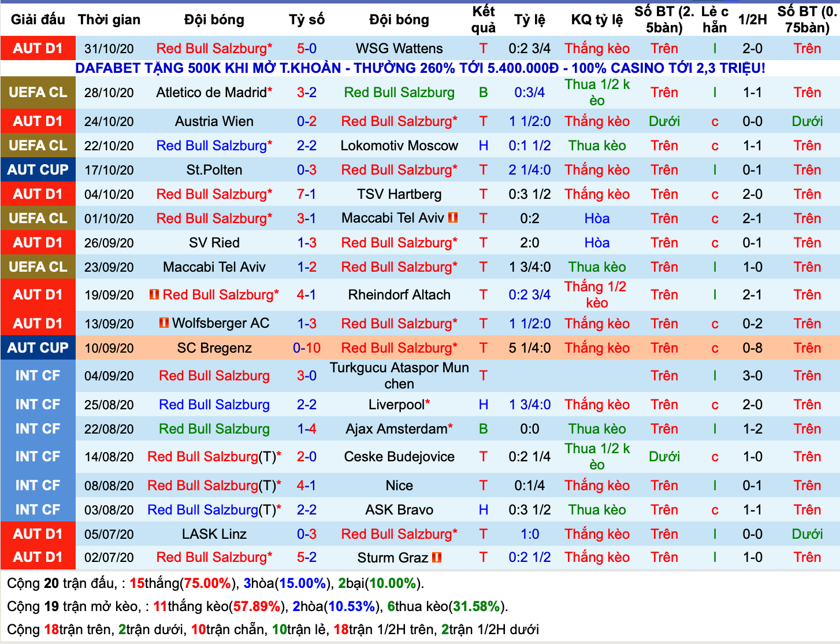Click UEFA CL league badge for 28/10/20 match
The image size is (840, 644).
click(x=38, y=92)
